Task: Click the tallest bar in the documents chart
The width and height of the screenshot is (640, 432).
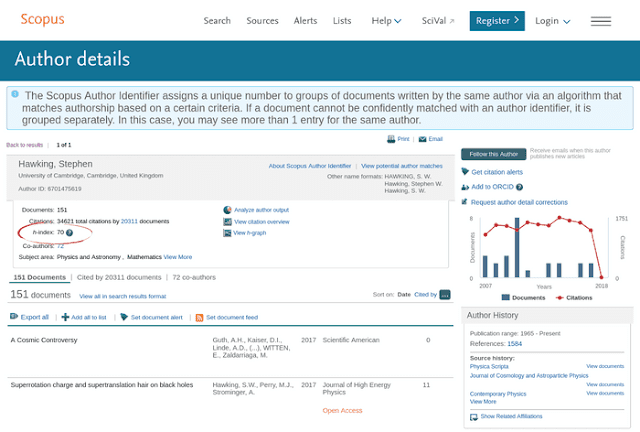Action: tap(517, 247)
